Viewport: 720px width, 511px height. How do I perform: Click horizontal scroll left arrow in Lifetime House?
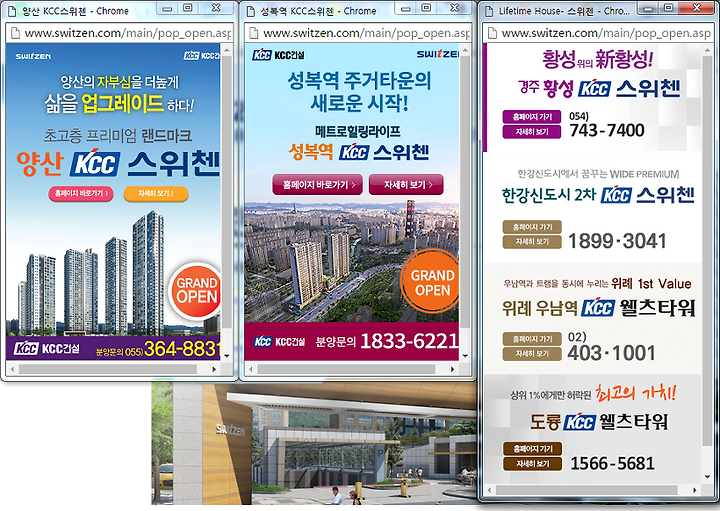coord(489,490)
